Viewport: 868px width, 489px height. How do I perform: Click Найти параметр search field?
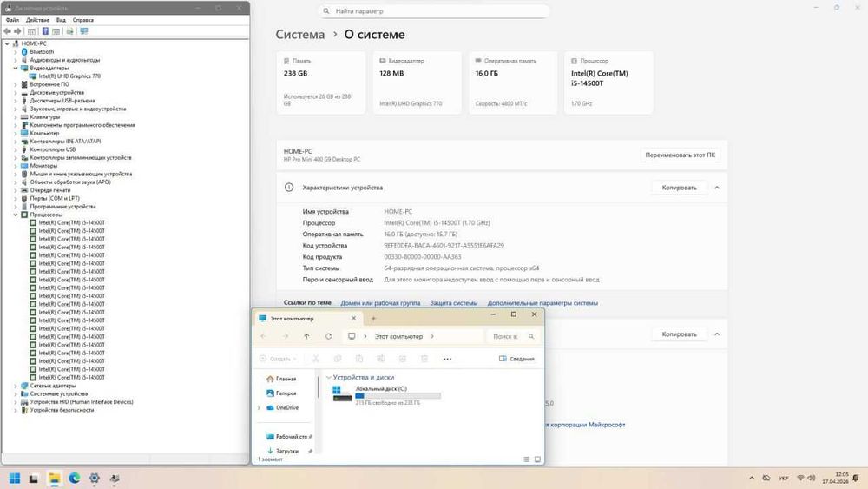pyautogui.click(x=434, y=11)
